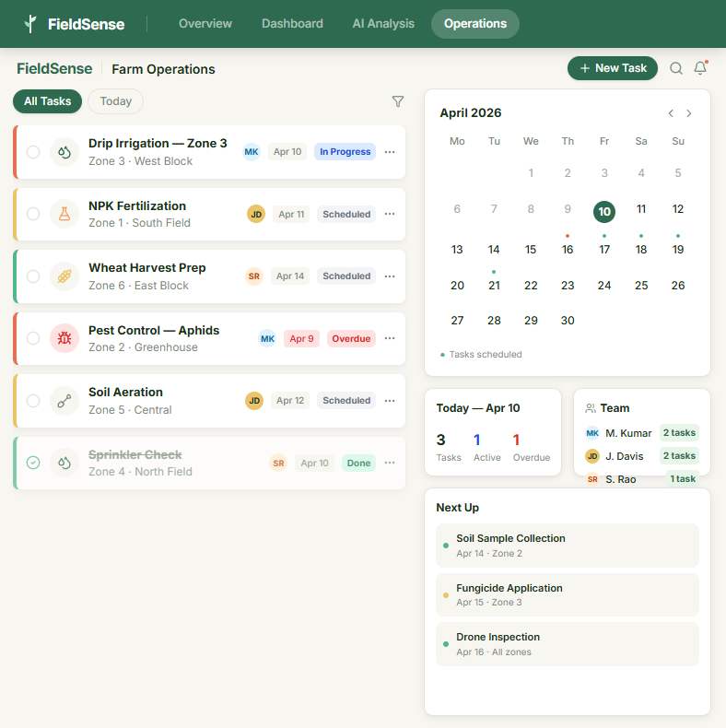The height and width of the screenshot is (728, 726).
Task: Click the Pest Control bug icon
Action: pyautogui.click(x=64, y=338)
